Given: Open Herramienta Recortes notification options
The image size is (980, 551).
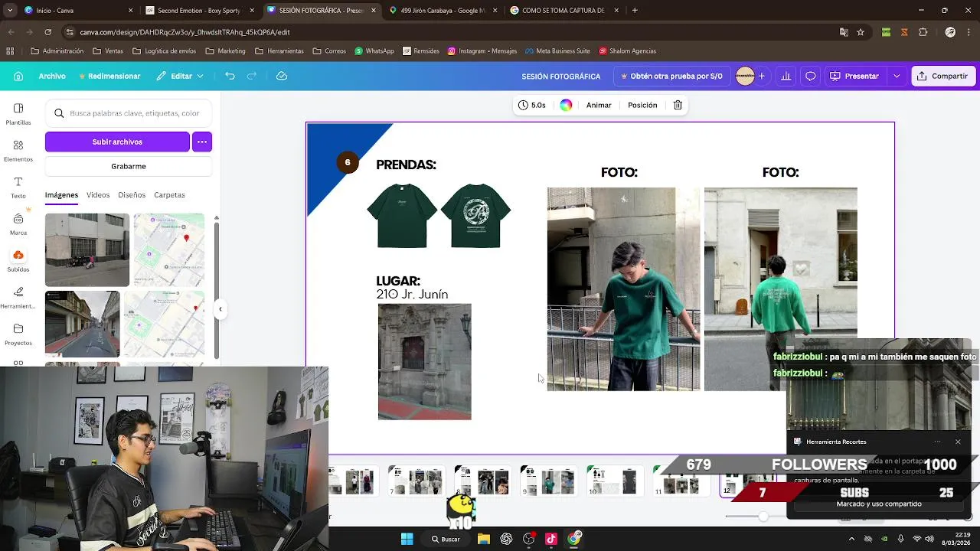Looking at the screenshot, I should pyautogui.click(x=937, y=442).
